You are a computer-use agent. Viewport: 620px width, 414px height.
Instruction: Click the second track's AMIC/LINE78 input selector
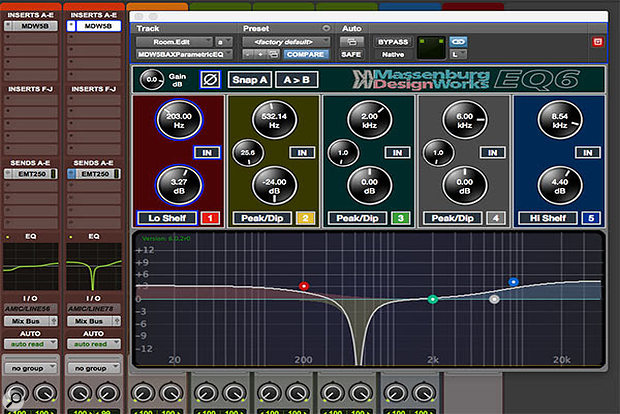click(94, 309)
